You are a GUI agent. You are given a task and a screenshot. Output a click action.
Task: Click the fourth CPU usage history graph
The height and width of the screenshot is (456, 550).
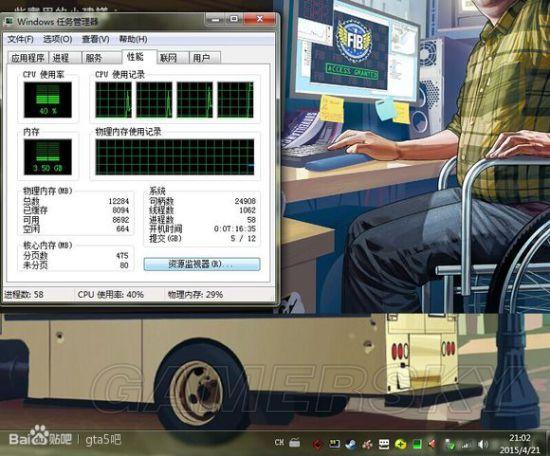point(235,100)
